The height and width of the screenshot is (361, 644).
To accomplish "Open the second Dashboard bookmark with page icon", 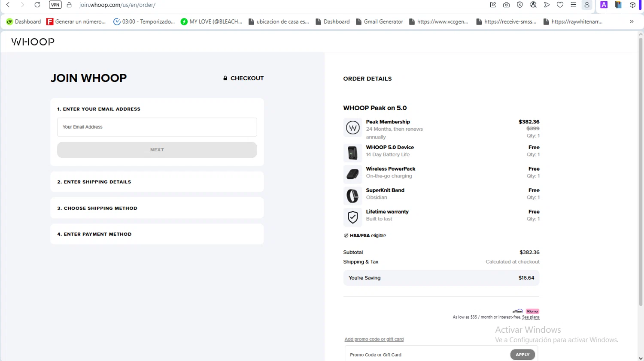I will pyautogui.click(x=333, y=21).
